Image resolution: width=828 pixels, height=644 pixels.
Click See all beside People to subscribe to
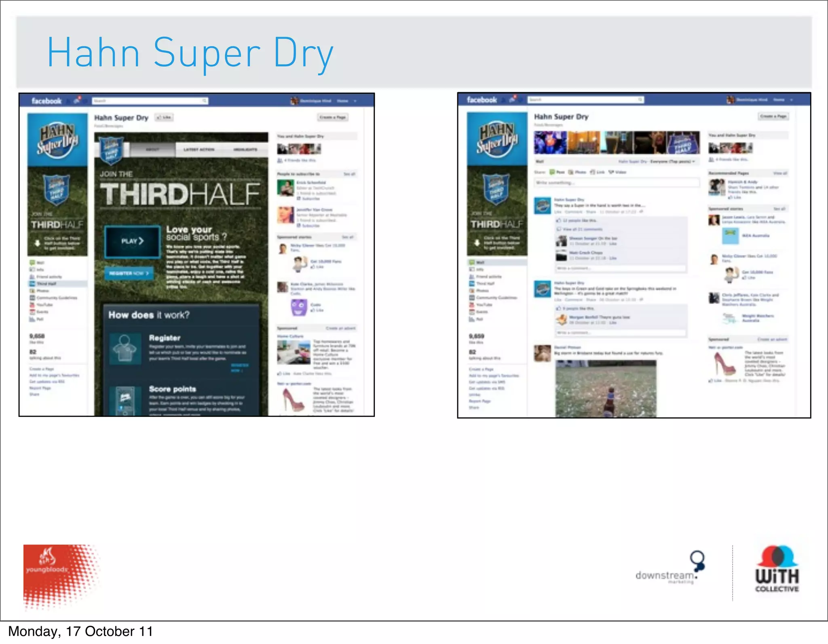tap(349, 174)
